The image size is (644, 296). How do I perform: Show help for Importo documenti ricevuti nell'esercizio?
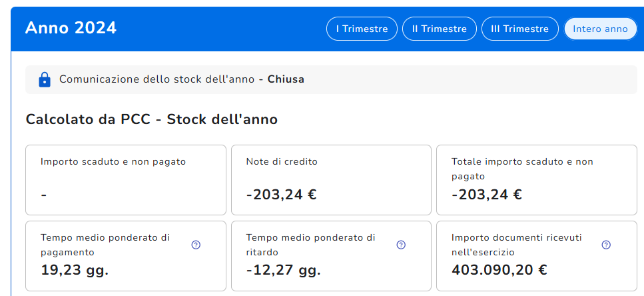pyautogui.click(x=606, y=245)
